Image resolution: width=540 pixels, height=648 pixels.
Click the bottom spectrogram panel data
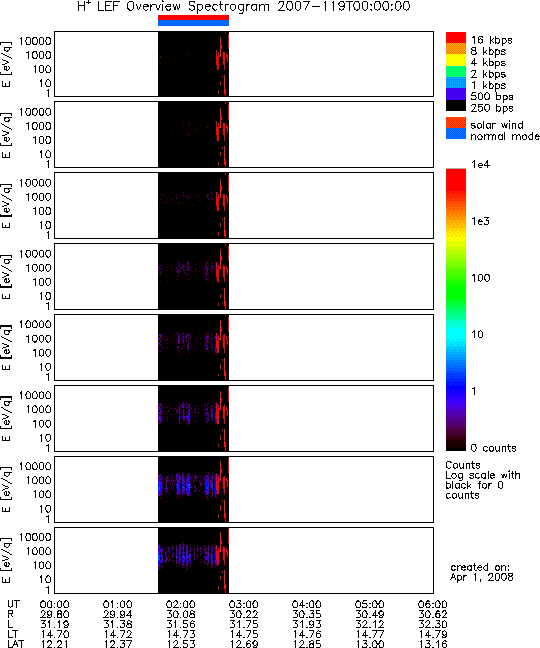[193, 560]
